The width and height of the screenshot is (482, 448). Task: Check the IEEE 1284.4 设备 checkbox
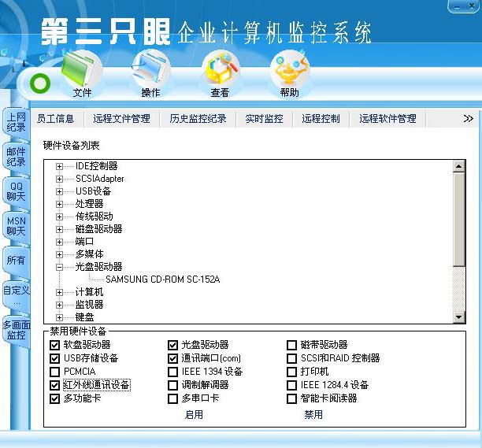tap(291, 385)
